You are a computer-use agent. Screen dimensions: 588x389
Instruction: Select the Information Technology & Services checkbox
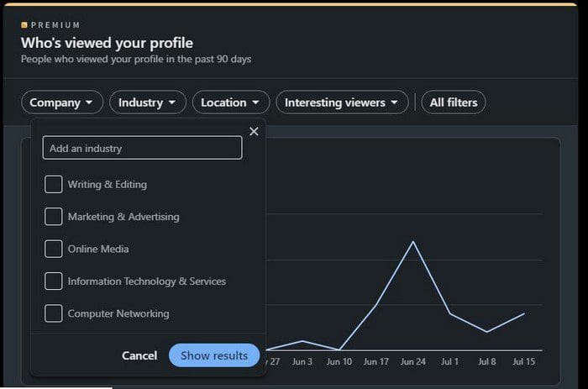coord(53,281)
